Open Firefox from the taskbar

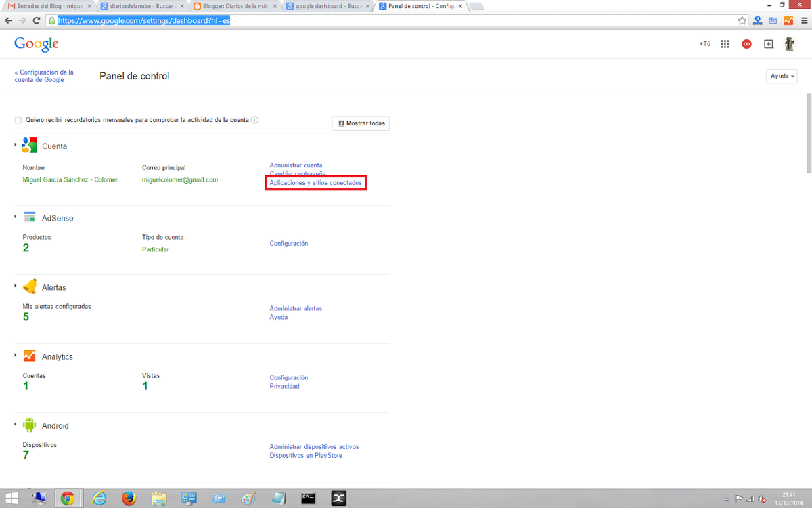pyautogui.click(x=129, y=499)
